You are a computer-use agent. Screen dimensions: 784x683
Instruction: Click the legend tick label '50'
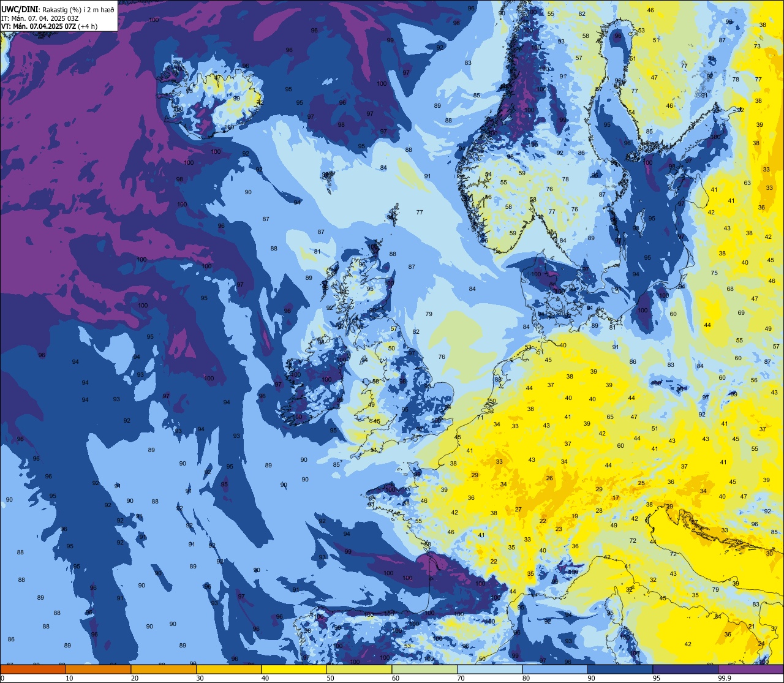330,678
